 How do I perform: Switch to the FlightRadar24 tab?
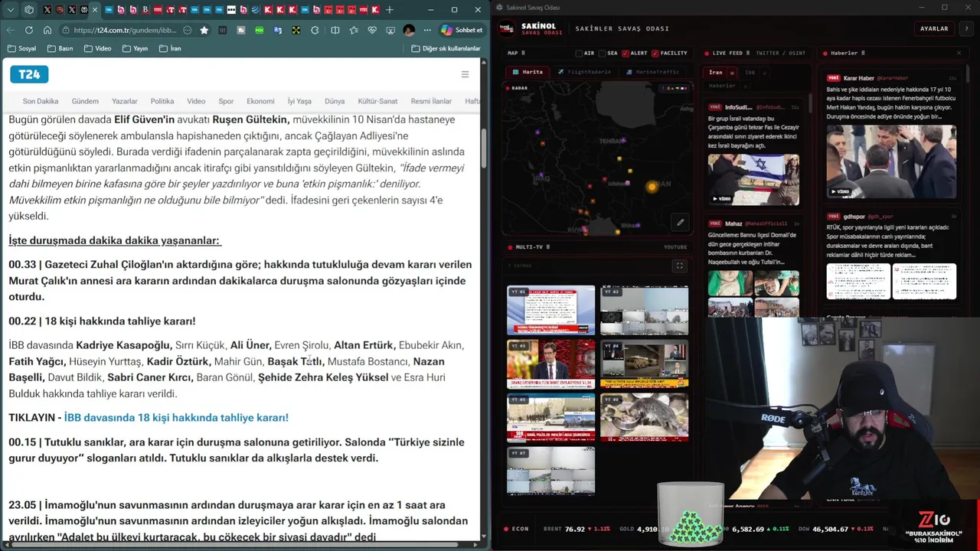pyautogui.click(x=585, y=72)
